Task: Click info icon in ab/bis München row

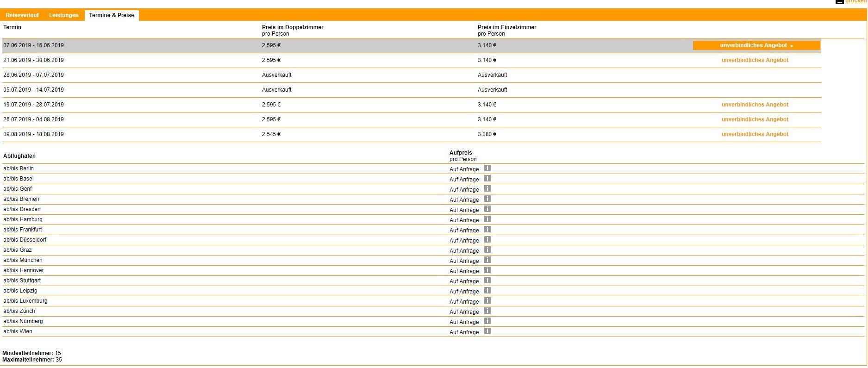Action: coord(487,260)
